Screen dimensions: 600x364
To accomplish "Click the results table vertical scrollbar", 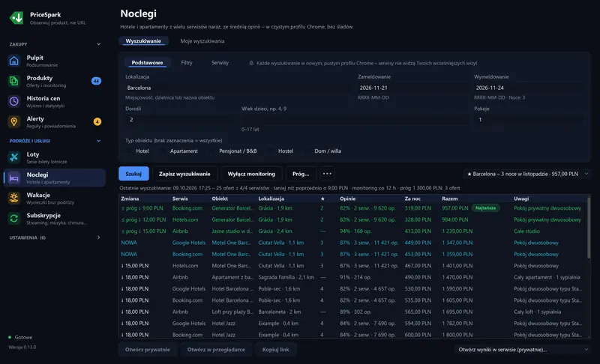I will pyautogui.click(x=589, y=227).
